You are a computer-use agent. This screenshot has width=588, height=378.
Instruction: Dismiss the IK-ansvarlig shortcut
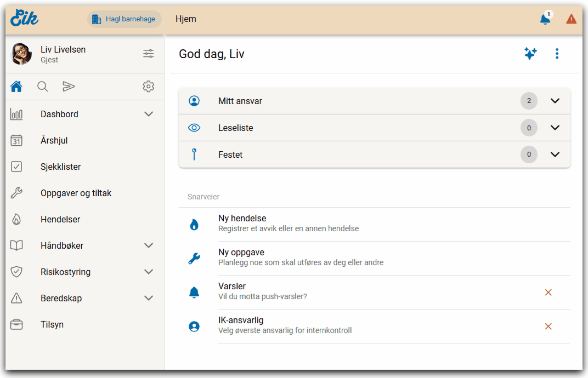(548, 327)
